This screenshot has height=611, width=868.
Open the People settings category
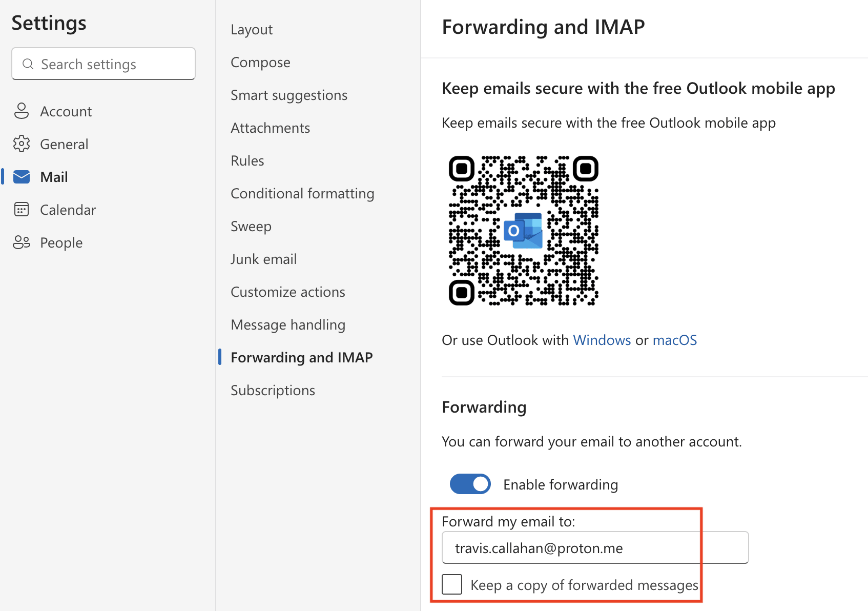pyautogui.click(x=61, y=242)
